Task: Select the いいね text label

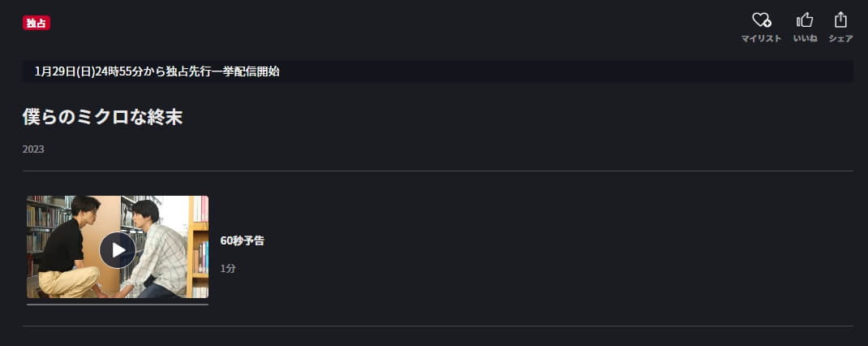Action: point(805,38)
